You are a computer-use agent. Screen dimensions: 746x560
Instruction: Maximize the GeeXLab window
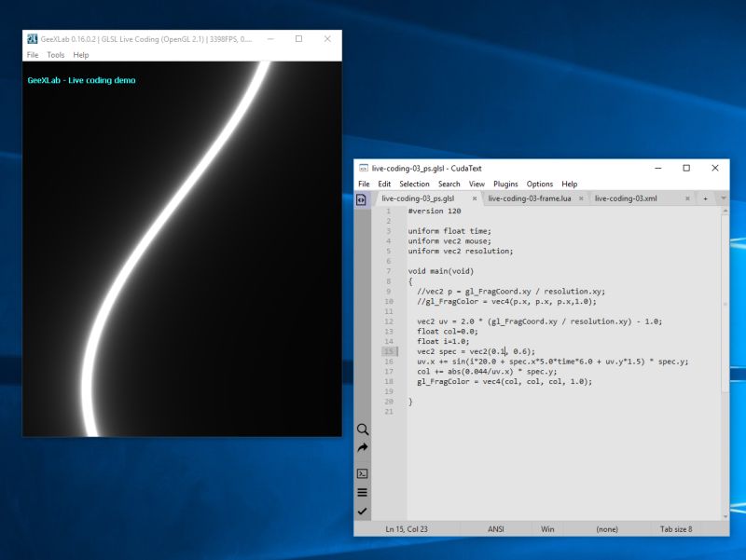298,39
